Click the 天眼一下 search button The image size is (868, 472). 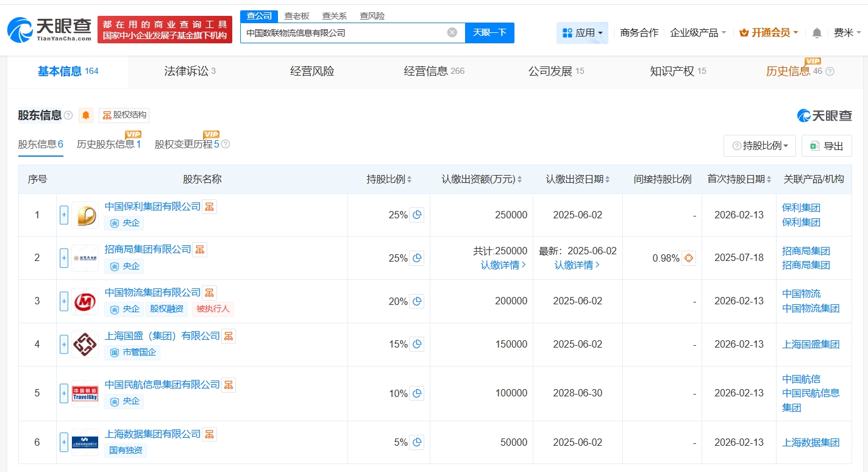point(489,33)
